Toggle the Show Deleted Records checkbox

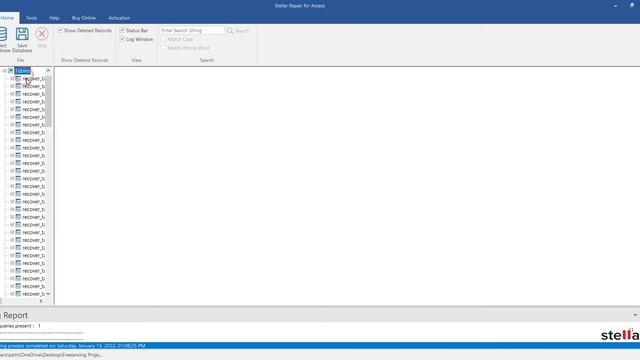click(x=60, y=30)
